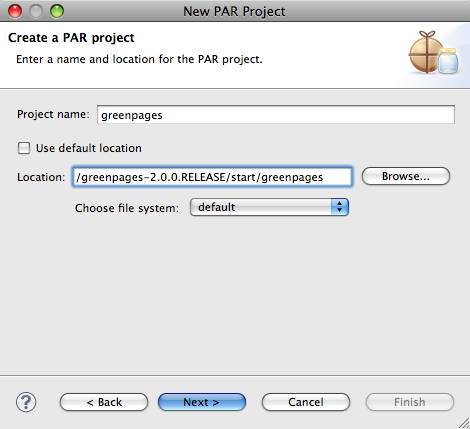The width and height of the screenshot is (470, 429).
Task: Click inside the Location path field
Action: pos(212,177)
